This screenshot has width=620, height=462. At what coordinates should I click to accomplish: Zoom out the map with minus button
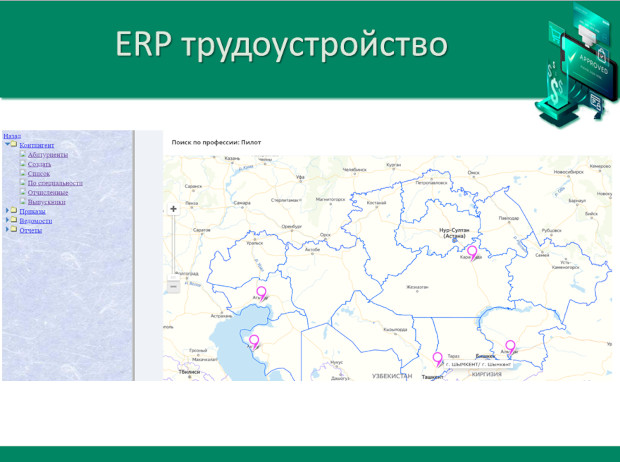click(173, 286)
